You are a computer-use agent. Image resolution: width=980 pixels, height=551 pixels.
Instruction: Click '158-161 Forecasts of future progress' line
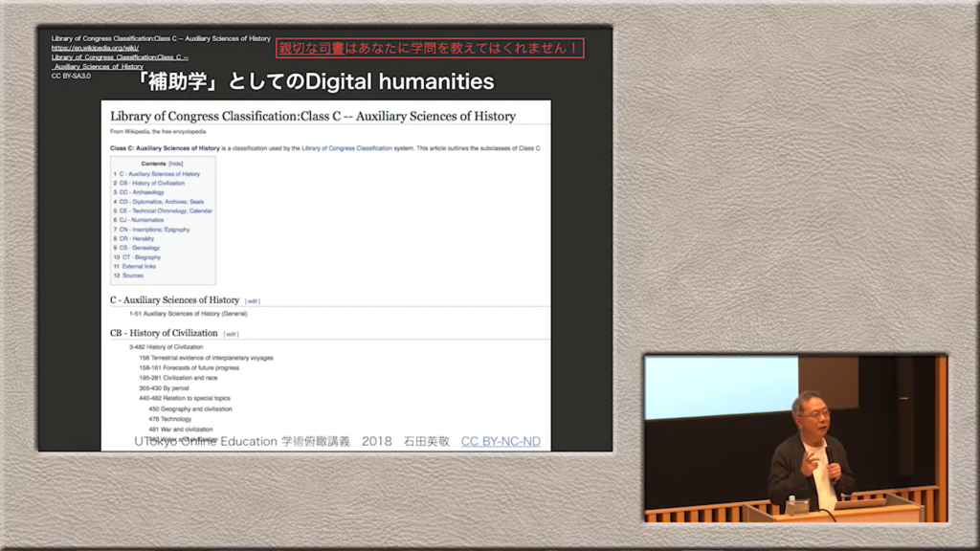click(189, 368)
